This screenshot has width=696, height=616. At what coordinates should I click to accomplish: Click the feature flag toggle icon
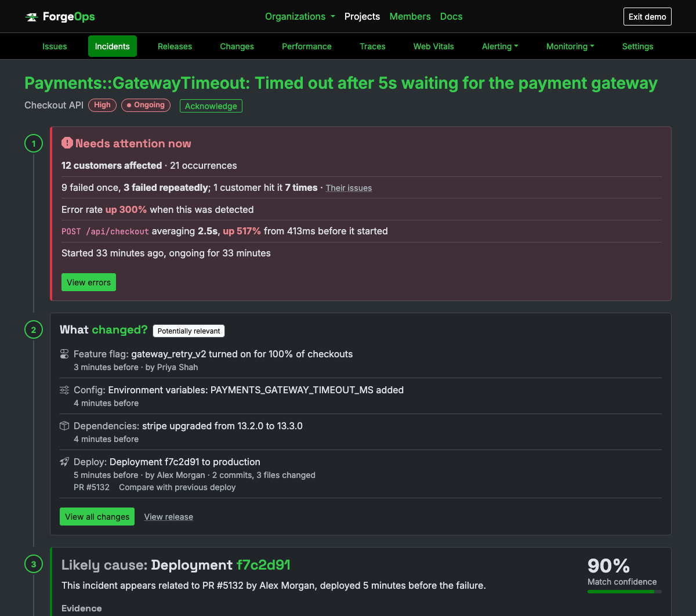point(64,354)
